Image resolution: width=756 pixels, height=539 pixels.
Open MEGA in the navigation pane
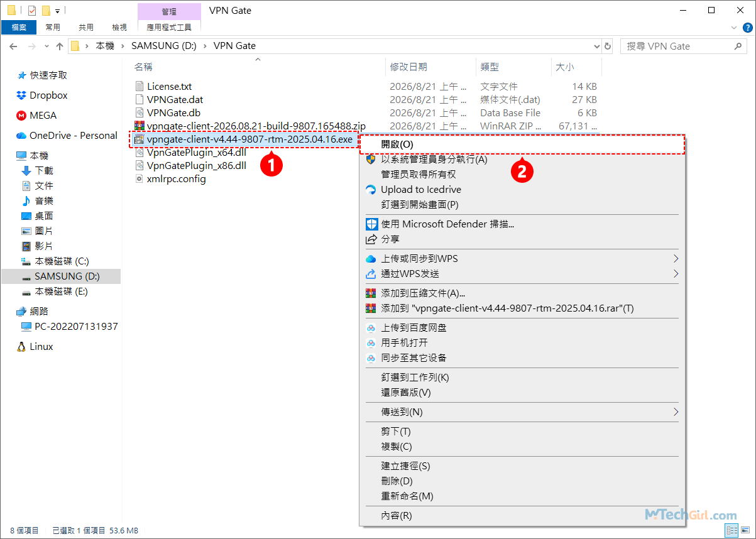coord(43,115)
